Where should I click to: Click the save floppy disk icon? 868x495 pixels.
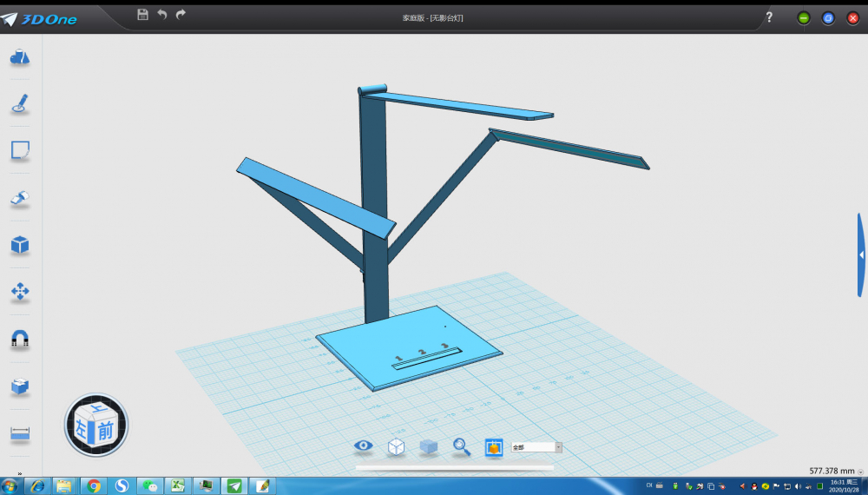pos(143,15)
